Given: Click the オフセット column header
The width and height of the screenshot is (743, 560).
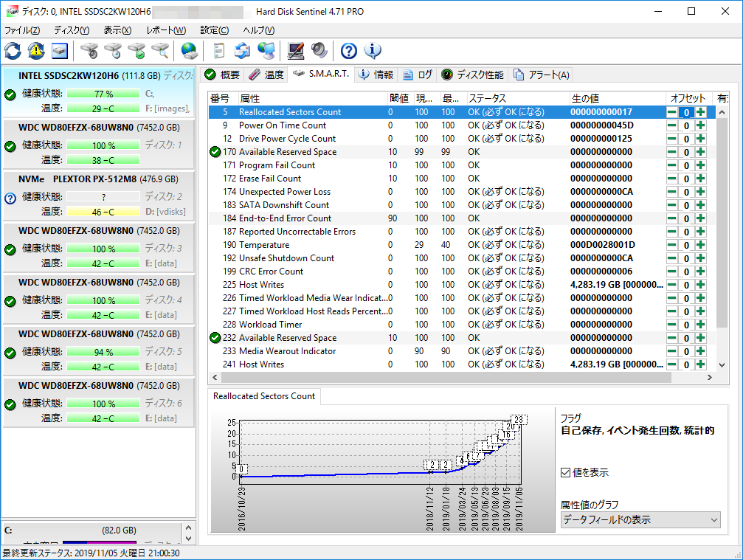Looking at the screenshot, I should (x=690, y=99).
